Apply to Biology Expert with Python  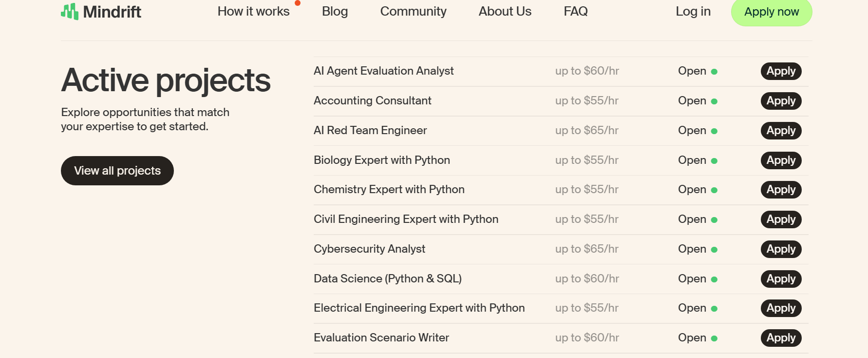(781, 160)
